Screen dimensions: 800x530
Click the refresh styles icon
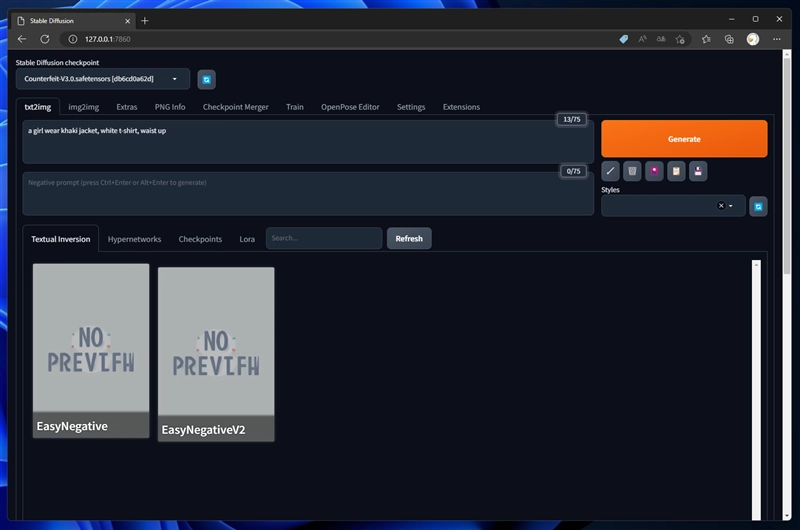click(758, 207)
